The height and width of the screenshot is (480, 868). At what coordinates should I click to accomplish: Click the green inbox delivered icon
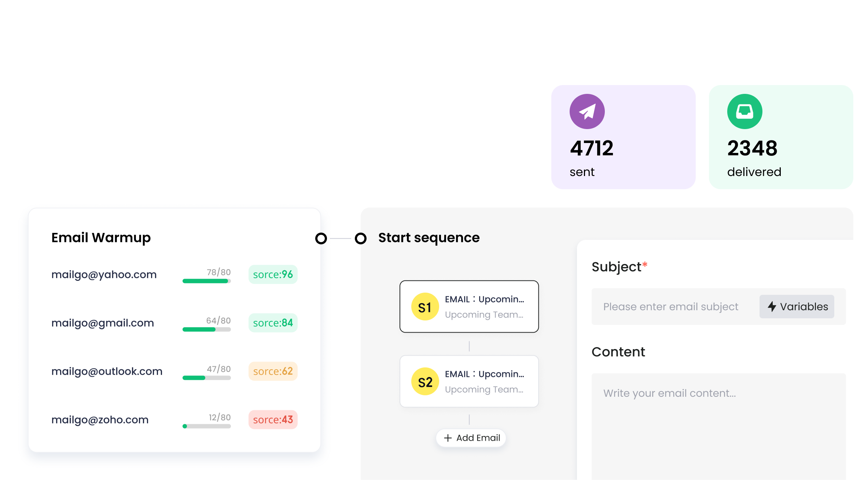tap(744, 111)
